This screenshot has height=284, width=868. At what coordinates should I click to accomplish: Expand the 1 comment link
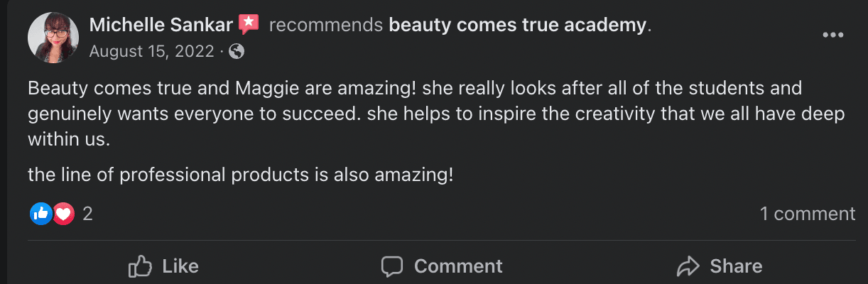point(808,213)
